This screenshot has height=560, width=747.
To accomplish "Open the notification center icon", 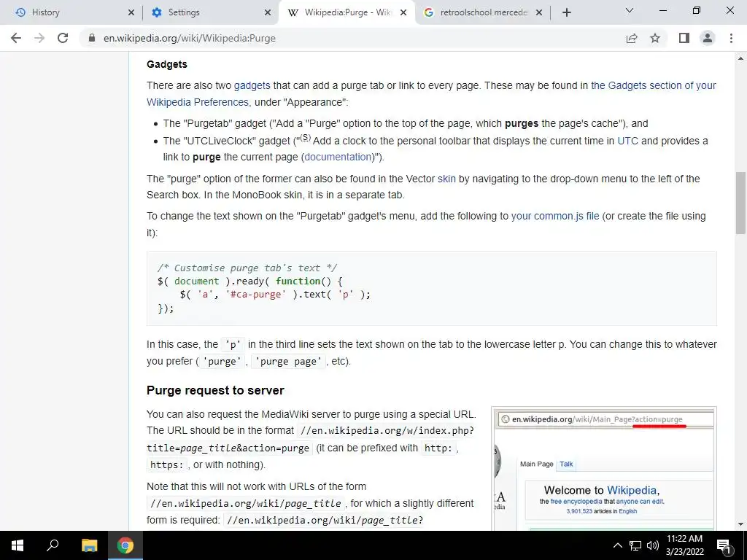I will pyautogui.click(x=724, y=545).
